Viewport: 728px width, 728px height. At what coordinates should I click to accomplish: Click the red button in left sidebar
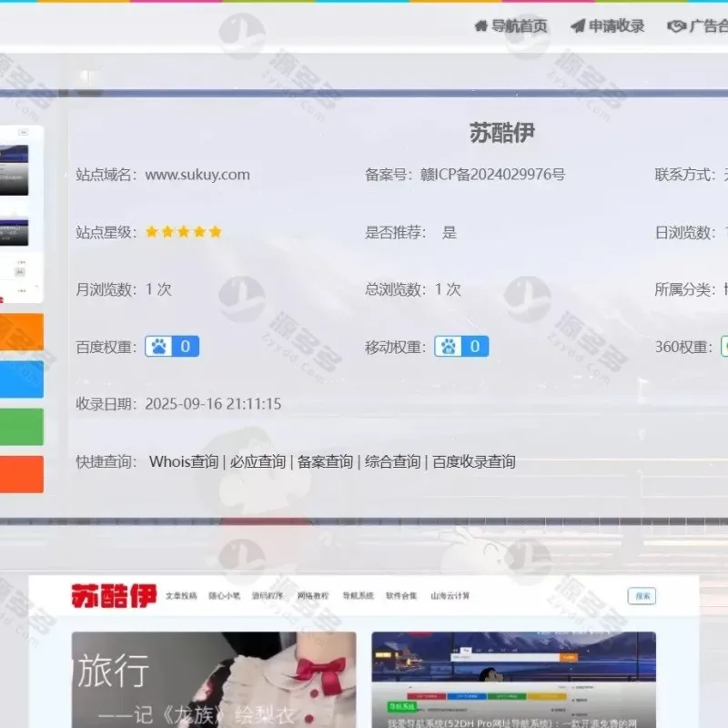coord(21,474)
